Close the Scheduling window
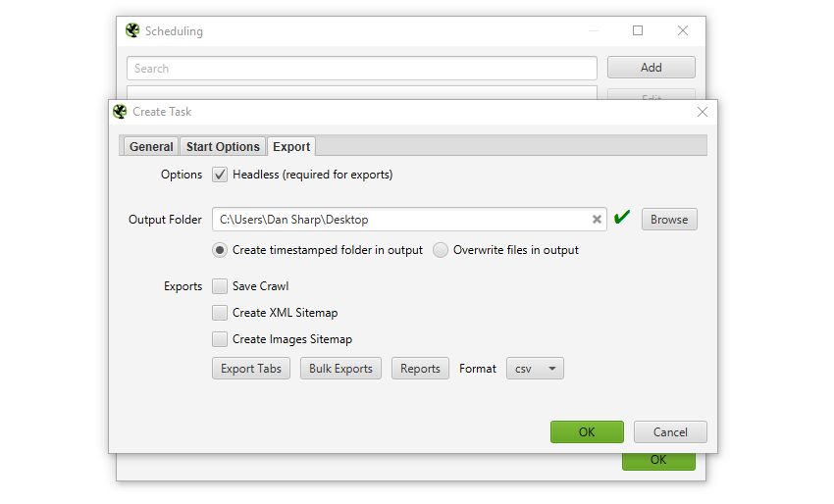Screen dimensions: 834x504 683,30
